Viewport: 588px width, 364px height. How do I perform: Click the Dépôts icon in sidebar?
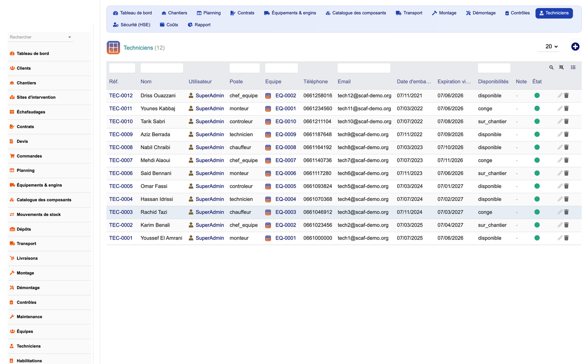pyautogui.click(x=12, y=229)
